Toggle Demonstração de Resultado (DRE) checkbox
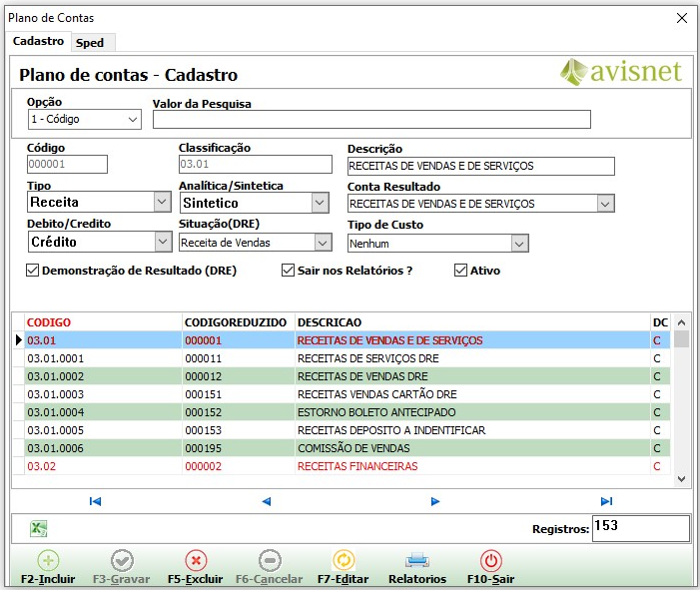The width and height of the screenshot is (700, 590). [33, 271]
